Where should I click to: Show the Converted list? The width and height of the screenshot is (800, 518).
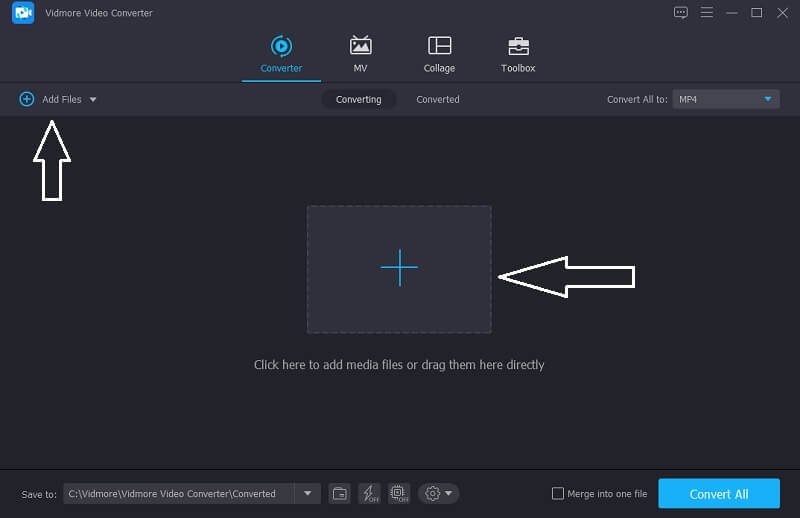tap(438, 99)
